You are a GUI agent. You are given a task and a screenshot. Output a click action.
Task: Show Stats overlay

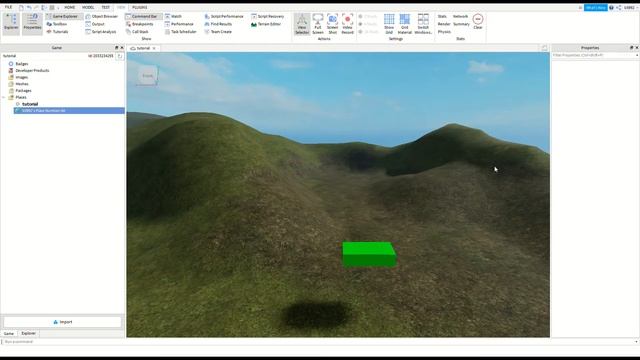tap(442, 16)
